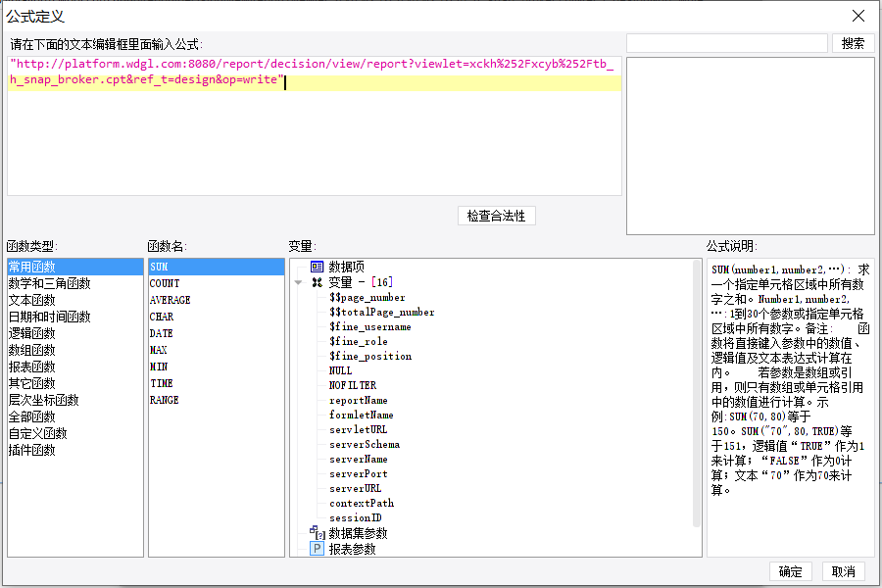The image size is (882, 588).
Task: Collapse the 变量 - [16] tree node
Action: 299,282
